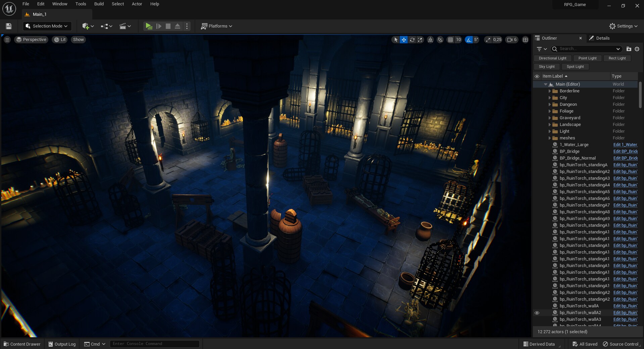Open the viewport layout grid icon
644x349 pixels.
(526, 40)
